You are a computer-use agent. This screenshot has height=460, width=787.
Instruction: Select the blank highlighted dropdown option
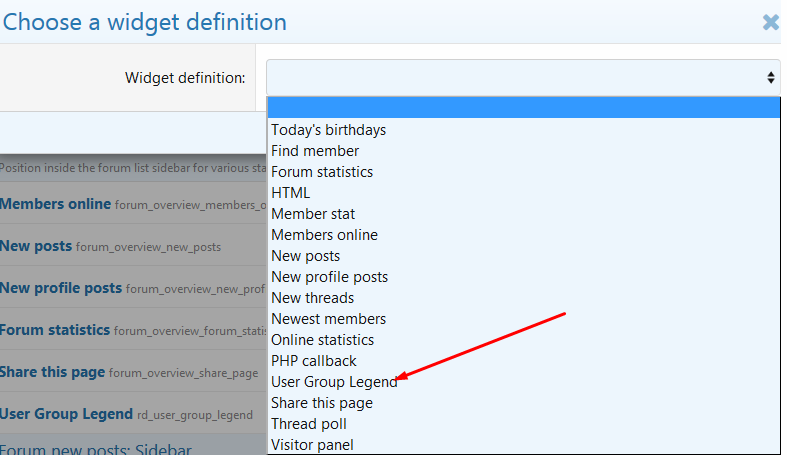click(x=523, y=108)
